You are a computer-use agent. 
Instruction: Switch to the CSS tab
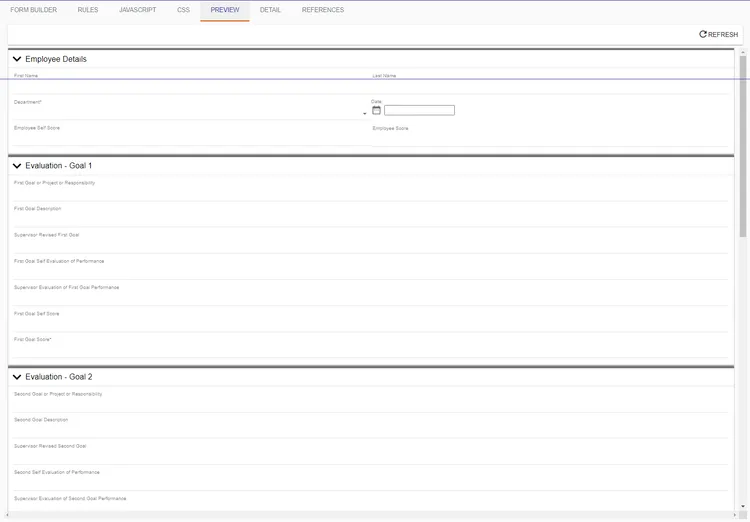click(x=183, y=10)
